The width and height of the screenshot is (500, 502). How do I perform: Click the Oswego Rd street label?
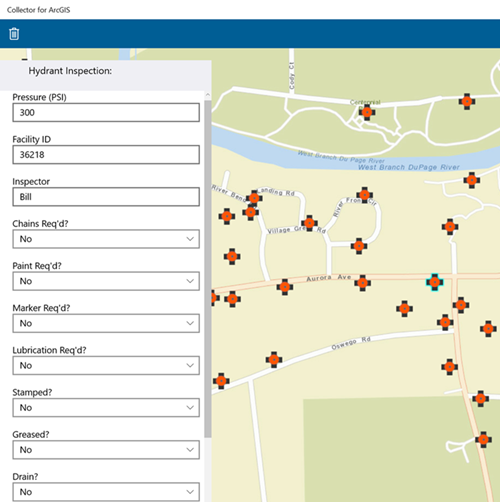pos(351,343)
